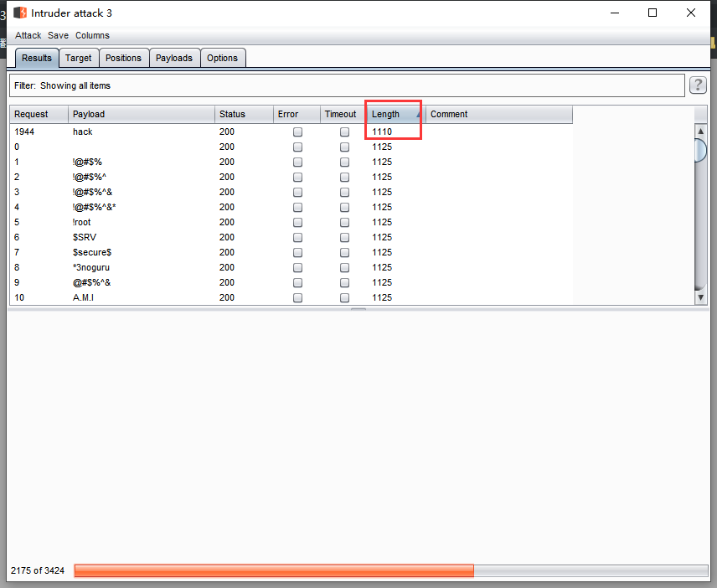
Task: Sort by the Comment column header
Action: tap(499, 114)
